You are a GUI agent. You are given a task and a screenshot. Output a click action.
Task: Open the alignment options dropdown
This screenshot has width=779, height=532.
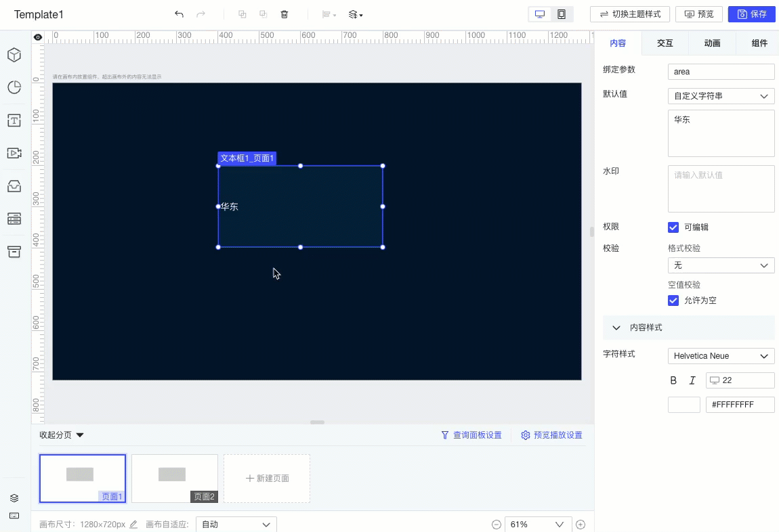[329, 14]
